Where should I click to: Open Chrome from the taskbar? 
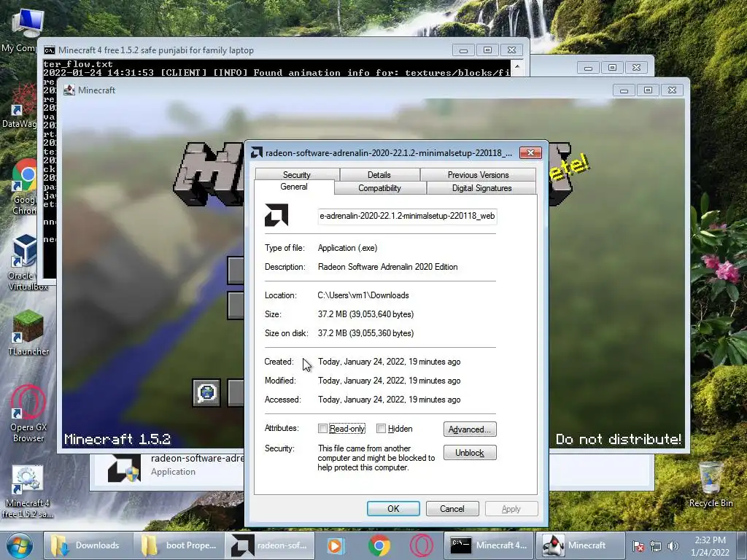point(379,545)
